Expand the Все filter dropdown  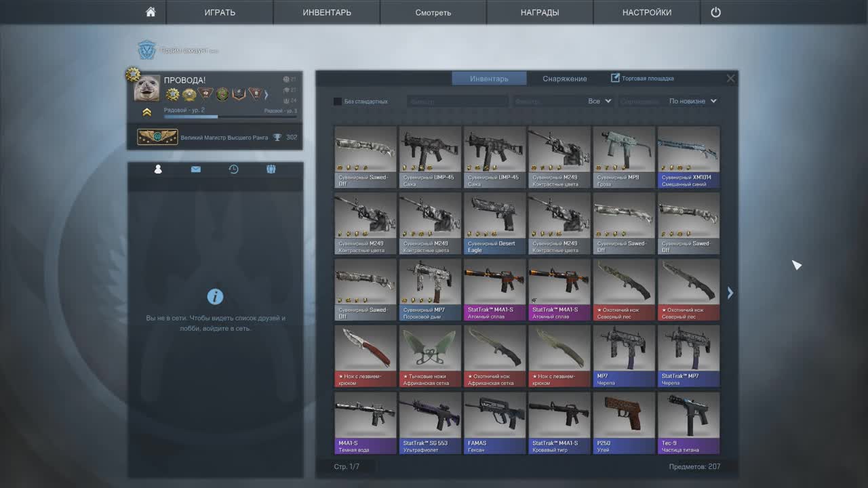[599, 101]
